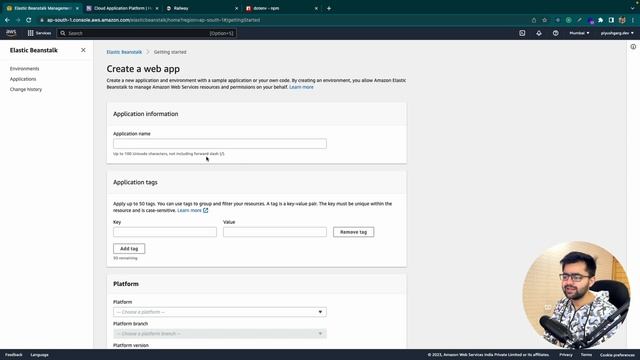
Task: Click the browser address bar URL
Action: [x=153, y=20]
